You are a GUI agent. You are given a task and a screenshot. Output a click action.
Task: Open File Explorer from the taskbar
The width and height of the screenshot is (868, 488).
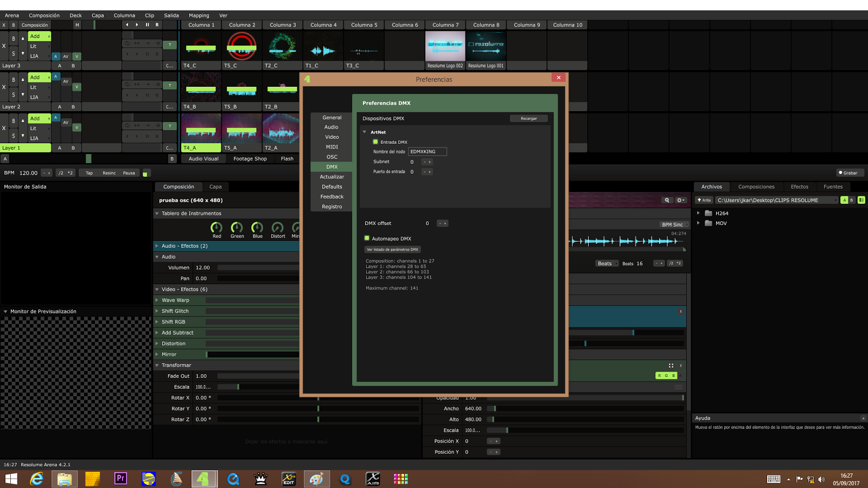click(65, 479)
